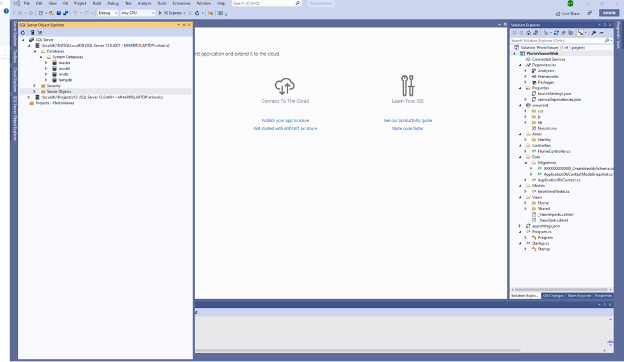Open the Extensions menu

[181, 3]
